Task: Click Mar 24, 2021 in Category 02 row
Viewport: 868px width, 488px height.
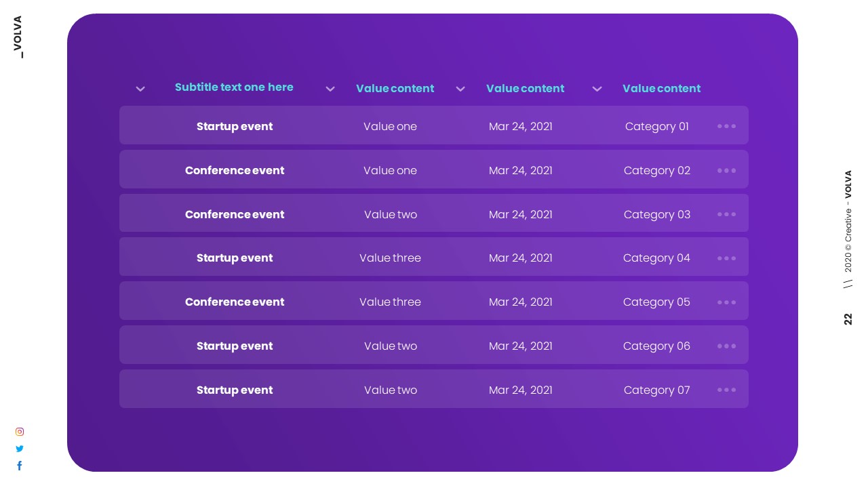Action: coord(521,170)
